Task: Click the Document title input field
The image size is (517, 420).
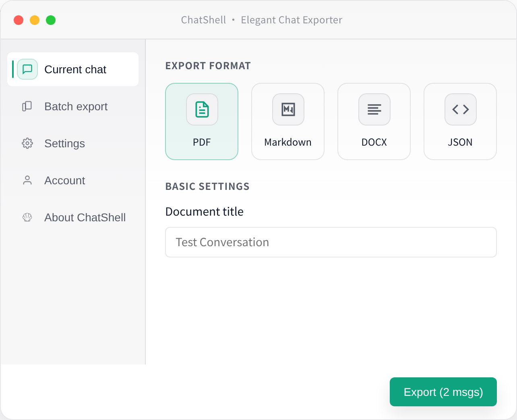Action: click(331, 242)
